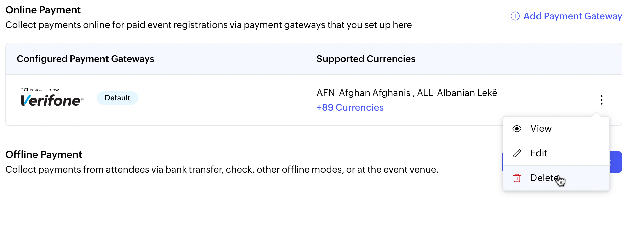Click the AFN Afghan Afghanis currency text
The height and width of the screenshot is (250, 644).
363,93
